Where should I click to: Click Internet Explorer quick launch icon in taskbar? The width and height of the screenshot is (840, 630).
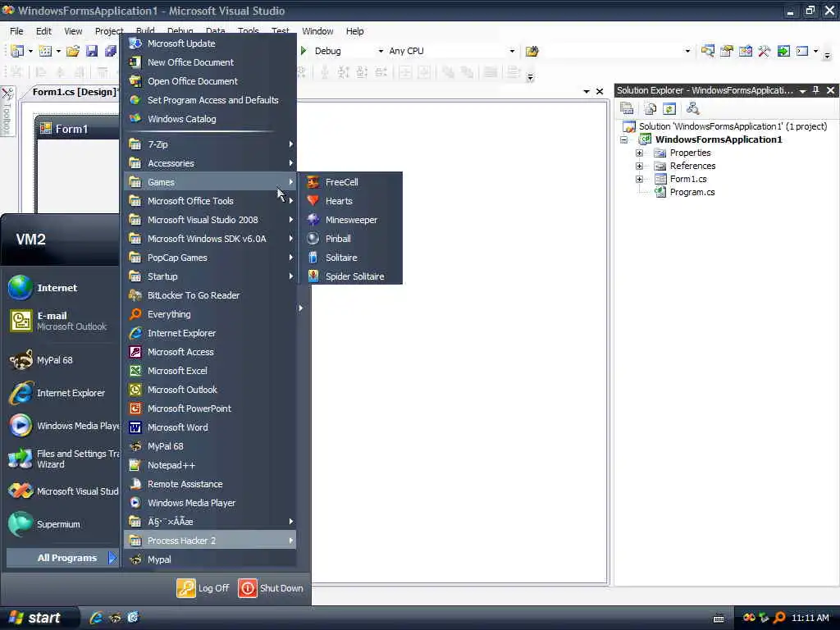pyautogui.click(x=96, y=618)
